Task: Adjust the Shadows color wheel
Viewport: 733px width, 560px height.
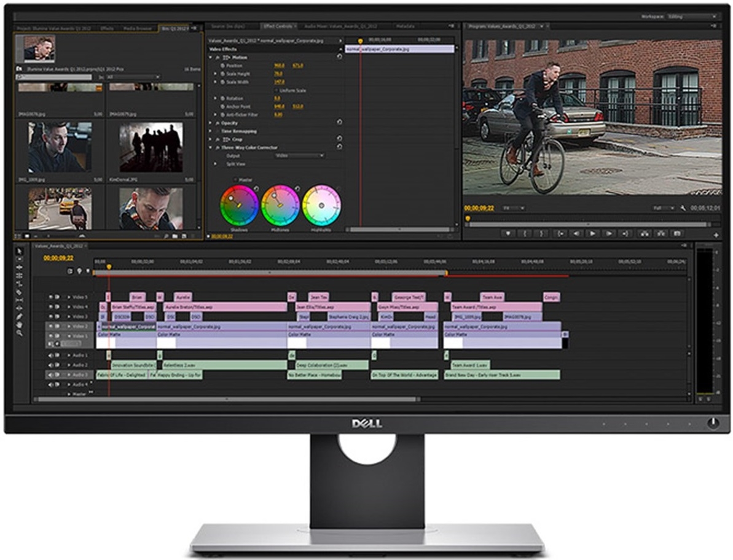Action: (x=239, y=206)
